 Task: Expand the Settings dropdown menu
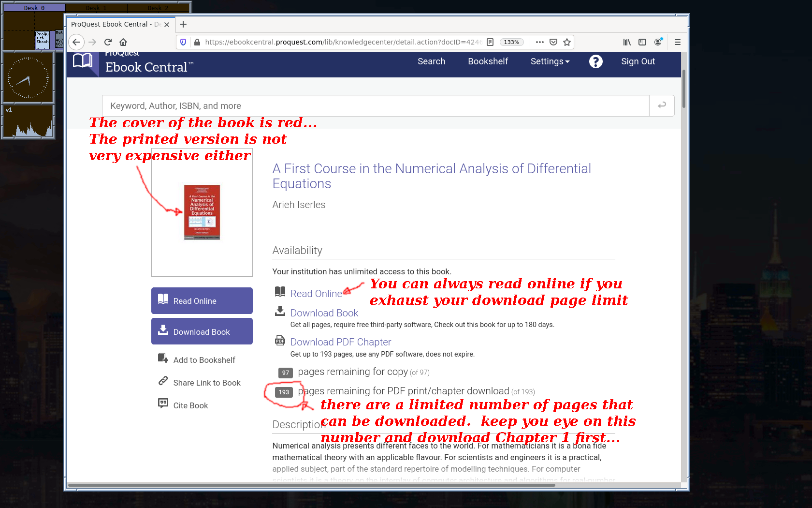(550, 61)
